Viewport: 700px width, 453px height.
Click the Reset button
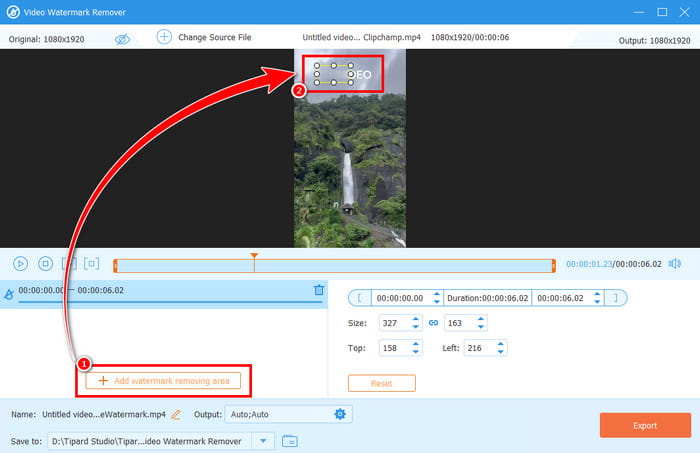(x=380, y=383)
